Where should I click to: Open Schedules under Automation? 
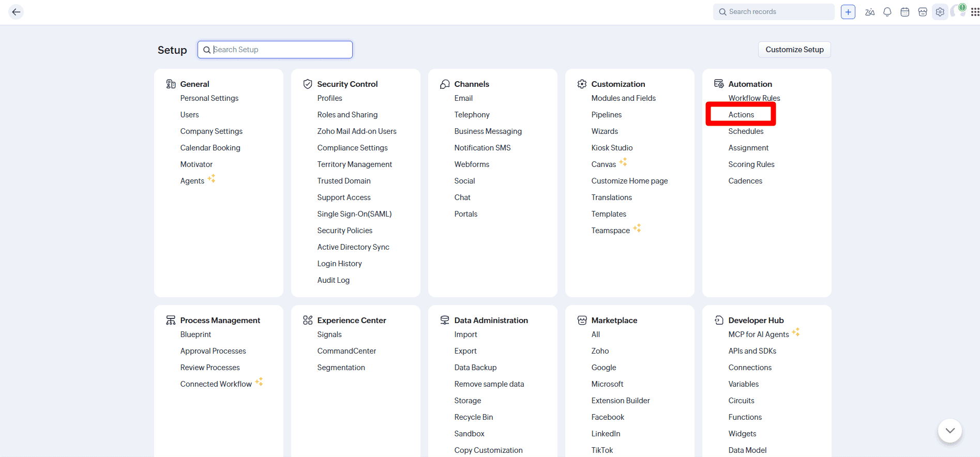(746, 131)
